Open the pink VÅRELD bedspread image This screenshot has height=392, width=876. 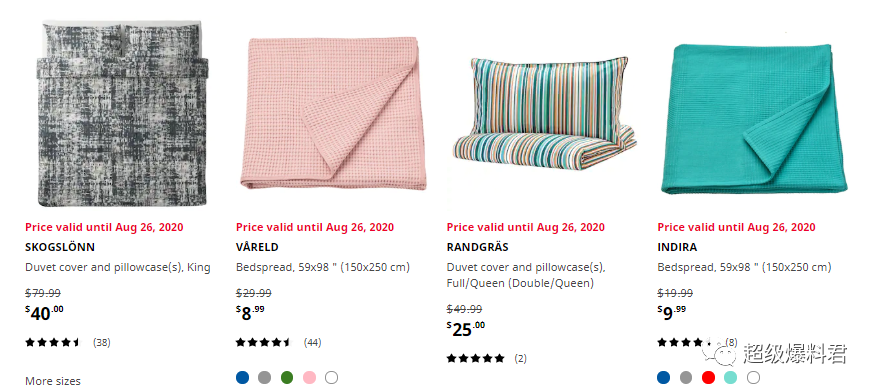click(334, 113)
